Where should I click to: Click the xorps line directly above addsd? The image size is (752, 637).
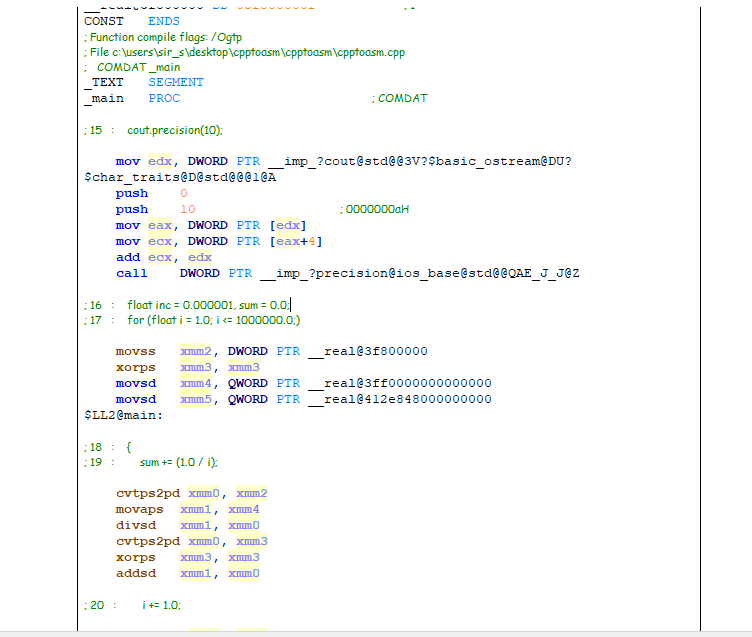click(x=188, y=557)
